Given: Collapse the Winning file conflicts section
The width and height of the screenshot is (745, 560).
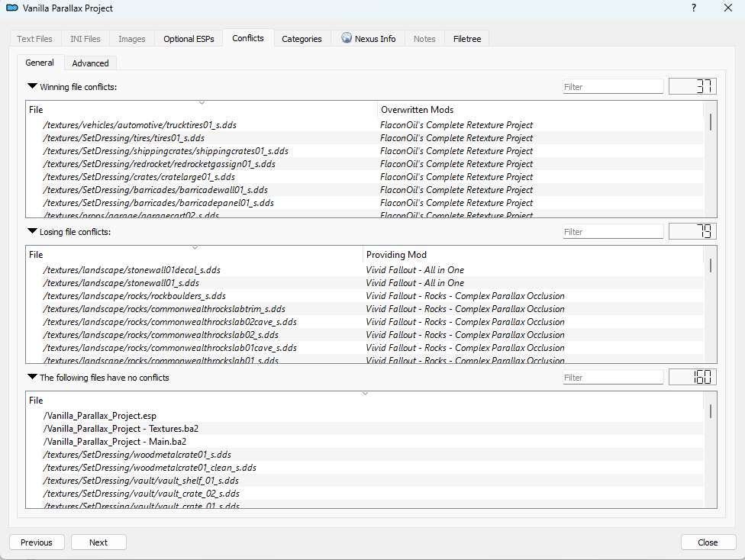Looking at the screenshot, I should pyautogui.click(x=32, y=86).
